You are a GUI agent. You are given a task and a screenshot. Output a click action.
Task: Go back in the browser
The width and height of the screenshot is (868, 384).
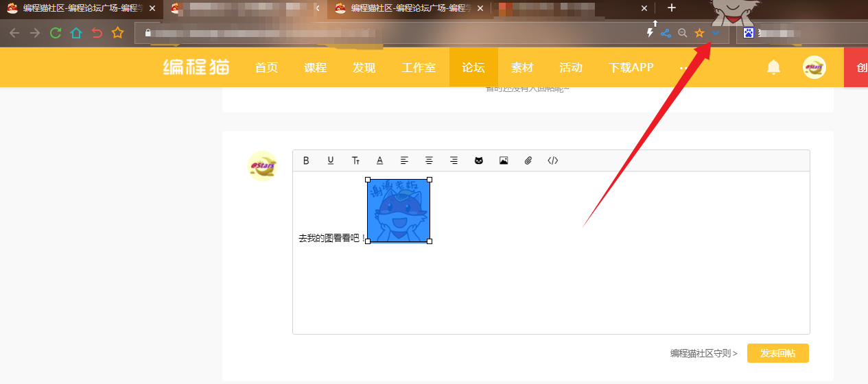[x=14, y=33]
